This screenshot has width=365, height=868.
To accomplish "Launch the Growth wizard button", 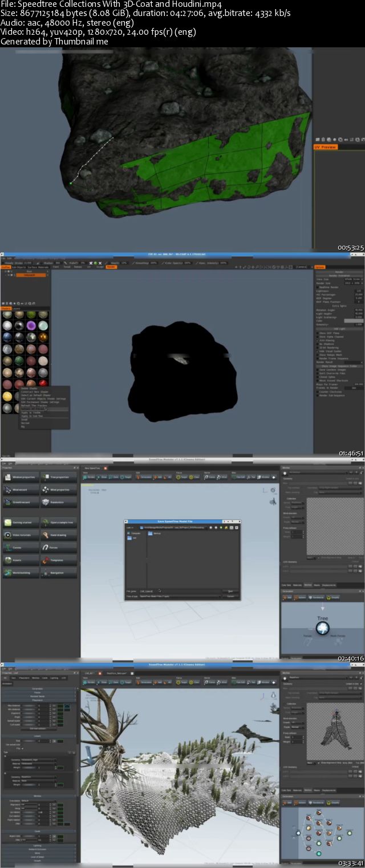I will [x=21, y=502].
